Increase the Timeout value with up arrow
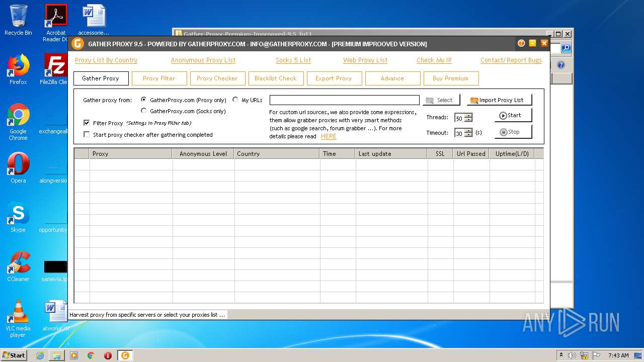Viewport: 644px width, 362px height. [x=468, y=131]
